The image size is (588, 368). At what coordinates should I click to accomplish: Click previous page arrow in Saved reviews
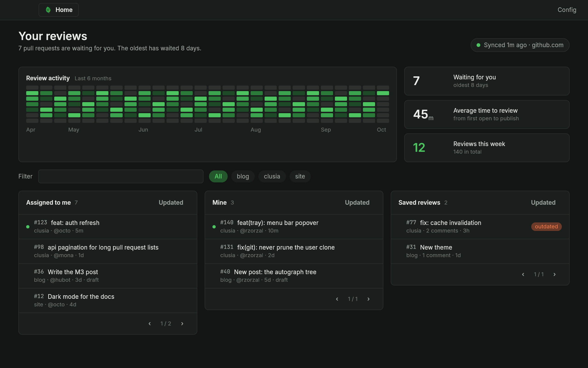pyautogui.click(x=523, y=274)
